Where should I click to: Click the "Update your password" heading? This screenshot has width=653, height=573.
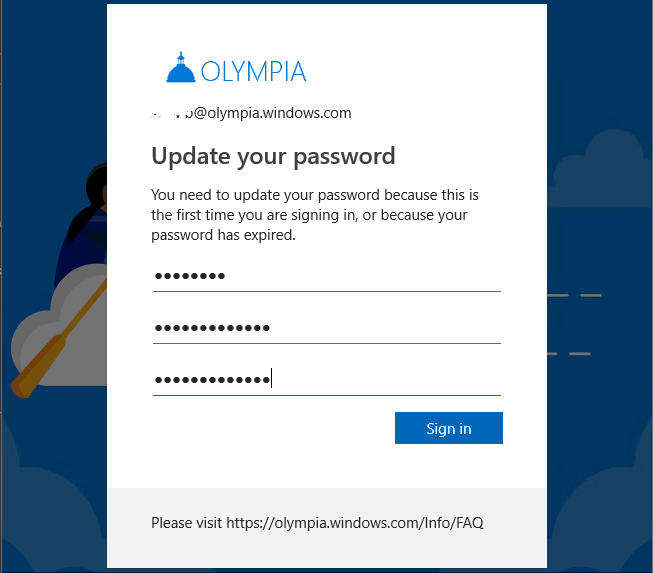point(273,156)
